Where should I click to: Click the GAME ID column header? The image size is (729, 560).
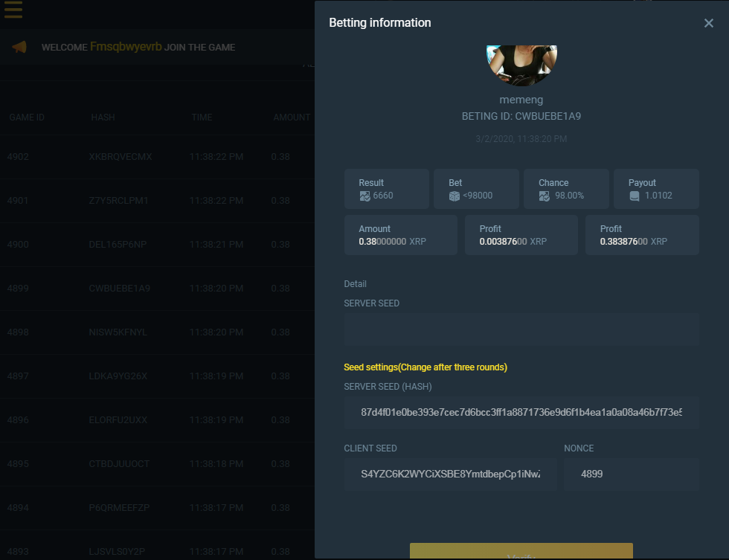(27, 118)
